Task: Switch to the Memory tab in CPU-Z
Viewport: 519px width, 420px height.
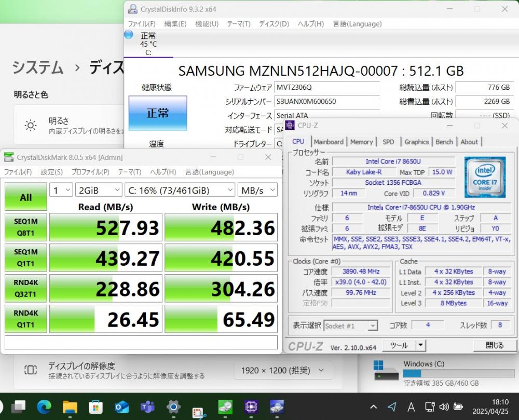Action: point(361,142)
